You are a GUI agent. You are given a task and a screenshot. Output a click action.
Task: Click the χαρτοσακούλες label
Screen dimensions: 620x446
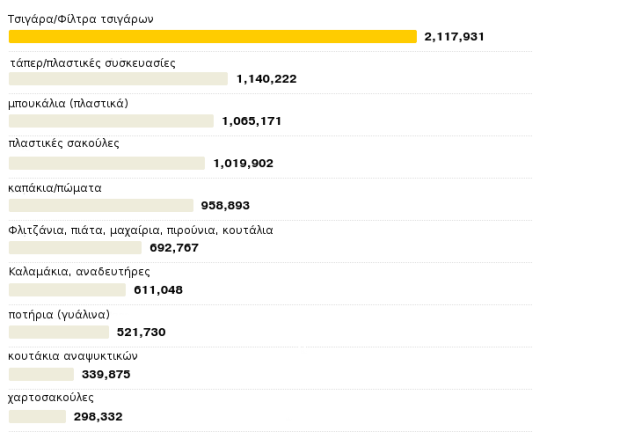(51, 398)
